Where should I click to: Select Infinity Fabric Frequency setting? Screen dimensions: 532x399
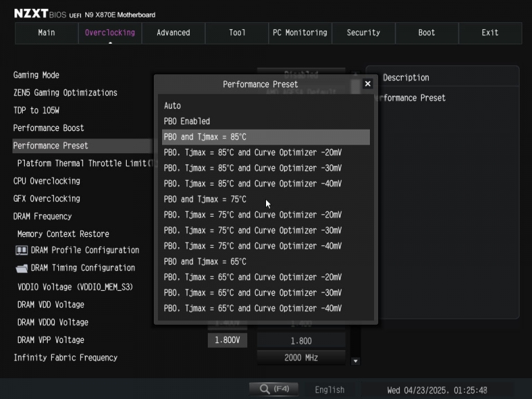[x=66, y=357]
